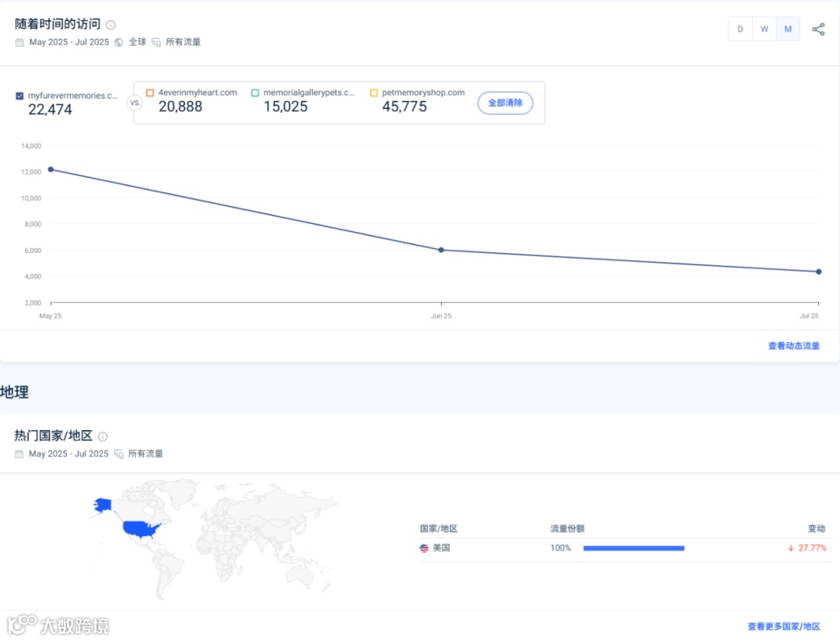840x641 pixels.
Task: Click 国家/地区 column header
Action: tap(438, 528)
